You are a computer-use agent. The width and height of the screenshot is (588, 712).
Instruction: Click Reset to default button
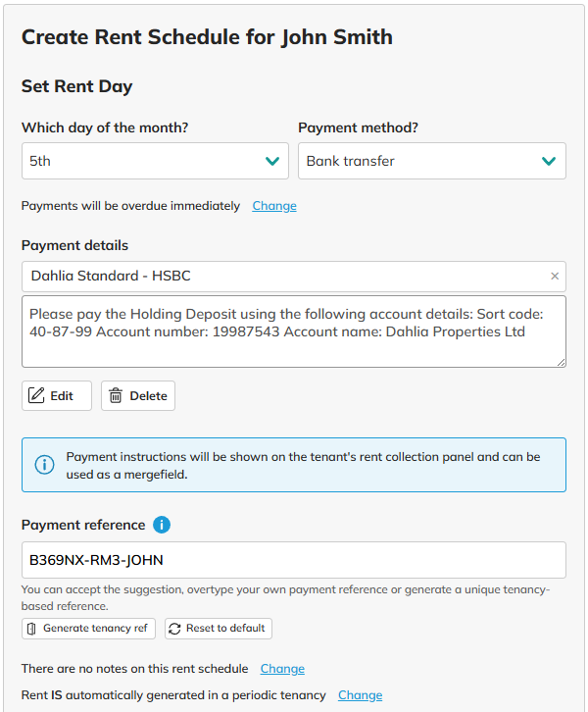click(218, 628)
